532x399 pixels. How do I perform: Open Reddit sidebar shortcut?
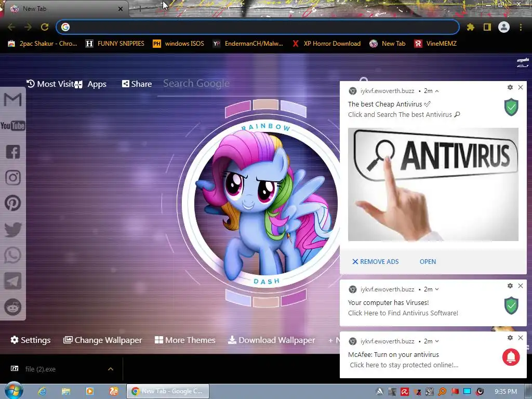point(13,307)
